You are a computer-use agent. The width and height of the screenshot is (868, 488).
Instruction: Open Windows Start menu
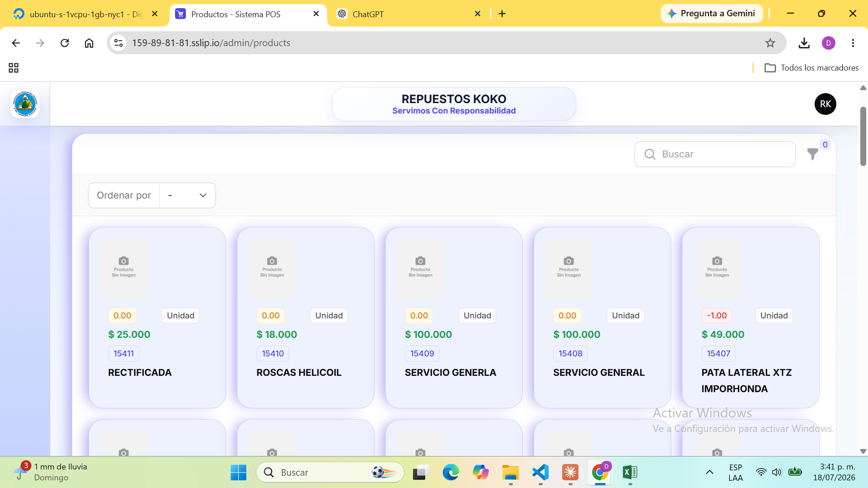point(238,473)
